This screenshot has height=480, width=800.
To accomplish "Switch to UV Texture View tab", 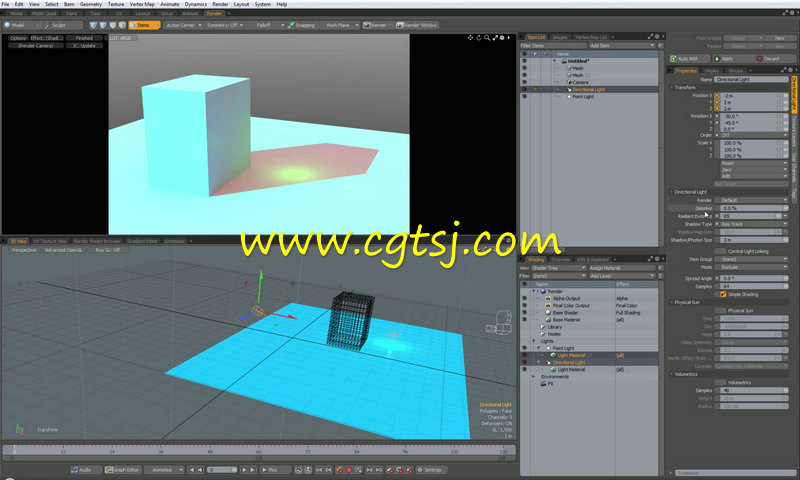I will coord(50,241).
